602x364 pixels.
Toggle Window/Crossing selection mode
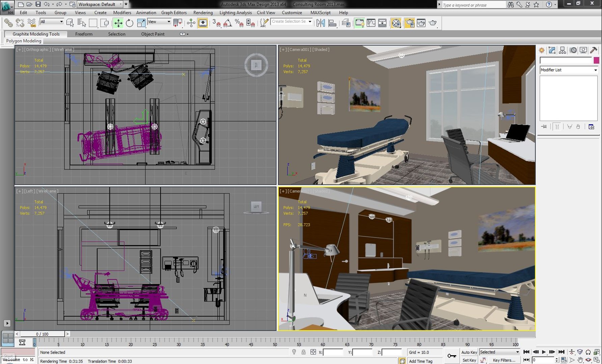105,23
